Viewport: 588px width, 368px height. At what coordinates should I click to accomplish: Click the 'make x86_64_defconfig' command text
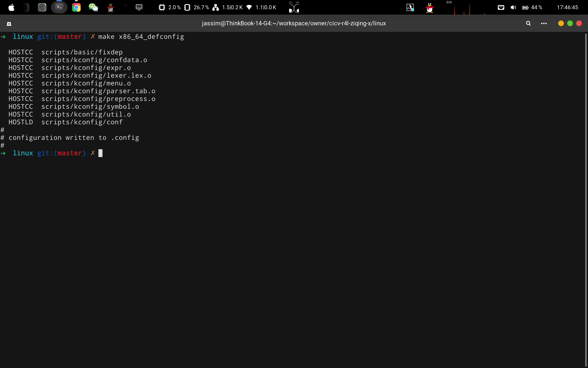click(x=141, y=37)
